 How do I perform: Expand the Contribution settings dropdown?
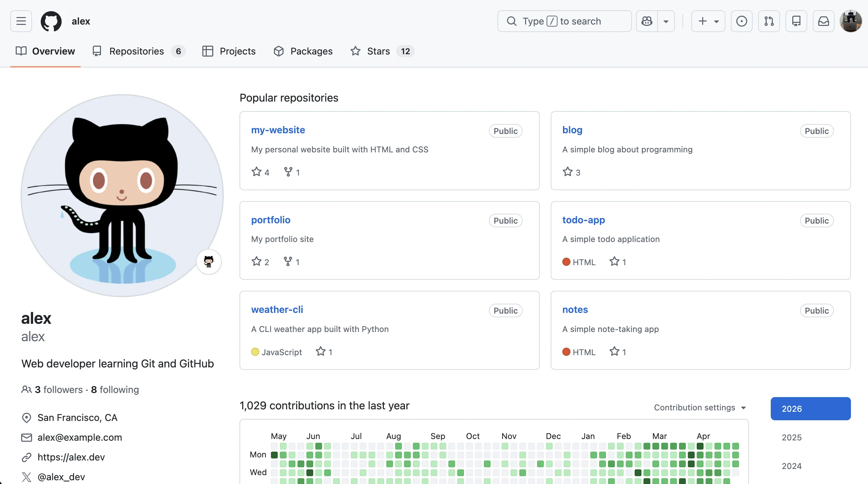point(700,408)
